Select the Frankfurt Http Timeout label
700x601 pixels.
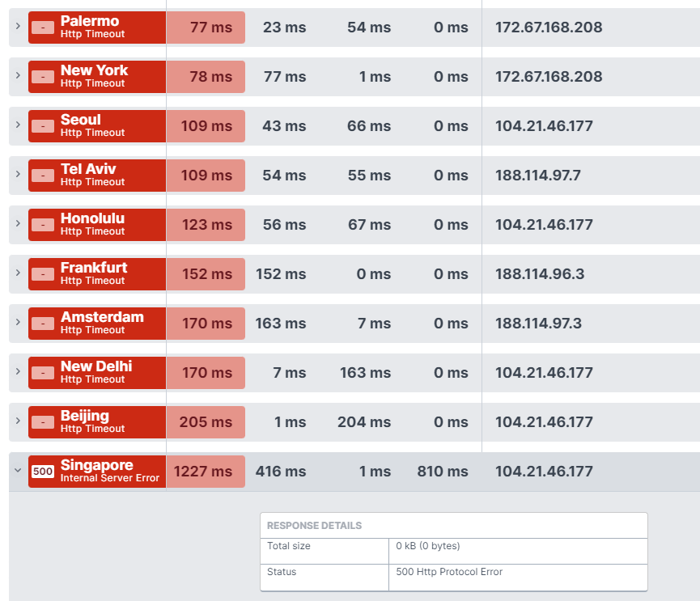point(92,281)
